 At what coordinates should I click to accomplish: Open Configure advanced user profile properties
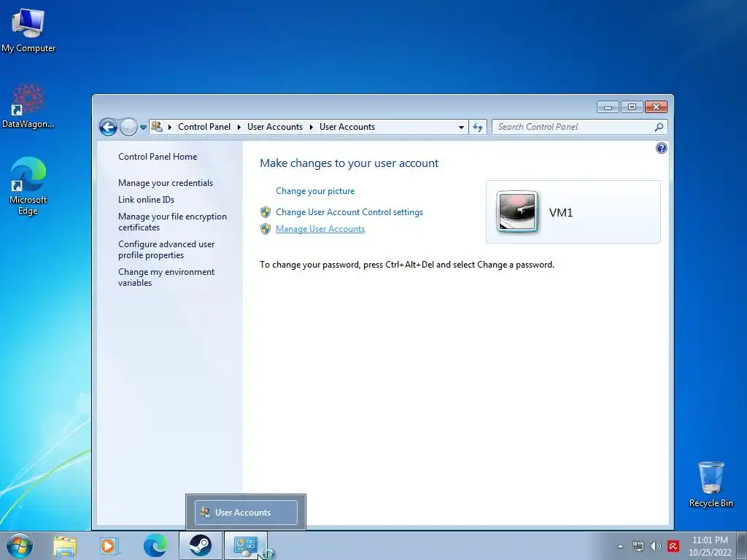(166, 249)
